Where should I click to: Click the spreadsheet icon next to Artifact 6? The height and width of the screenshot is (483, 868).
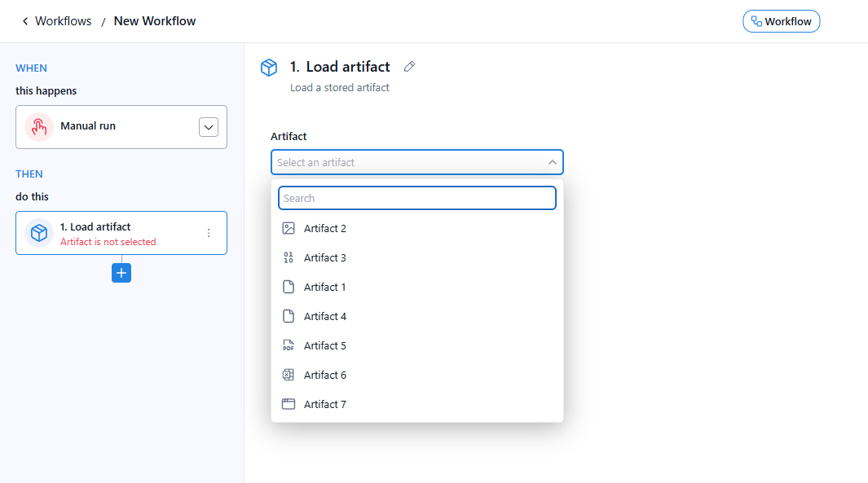coord(289,375)
